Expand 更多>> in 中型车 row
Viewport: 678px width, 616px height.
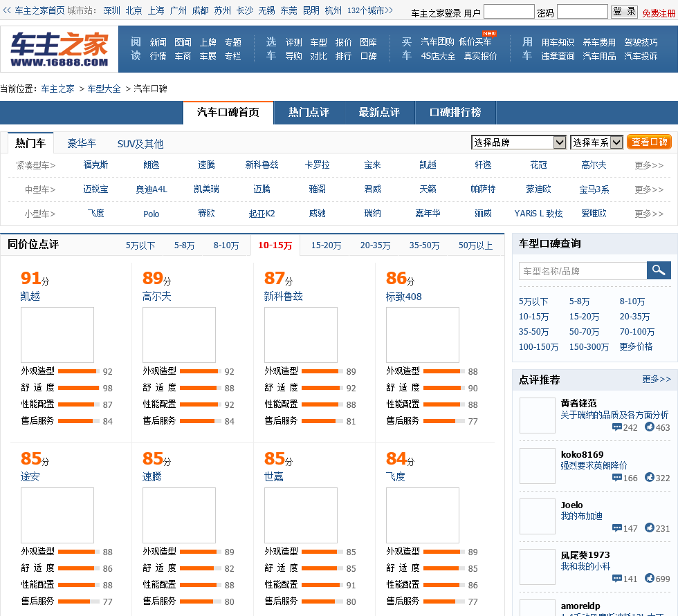click(649, 189)
